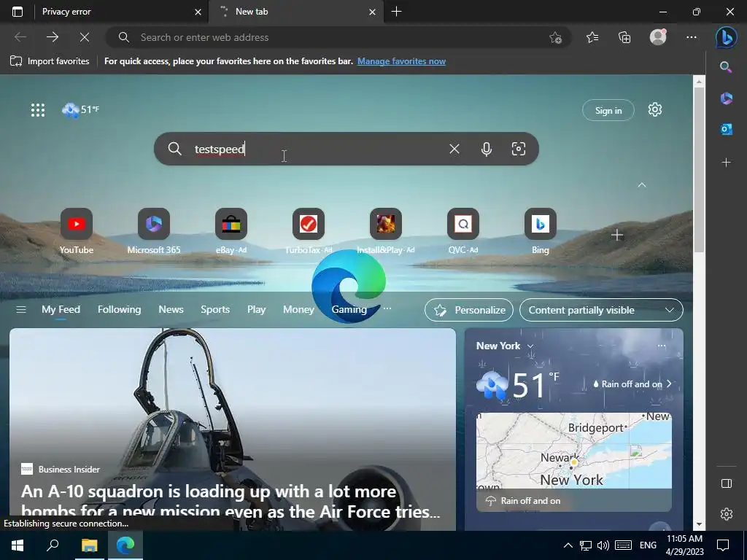Close the Privacy error tab
Image resolution: width=747 pixels, height=560 pixels.
coord(198,12)
